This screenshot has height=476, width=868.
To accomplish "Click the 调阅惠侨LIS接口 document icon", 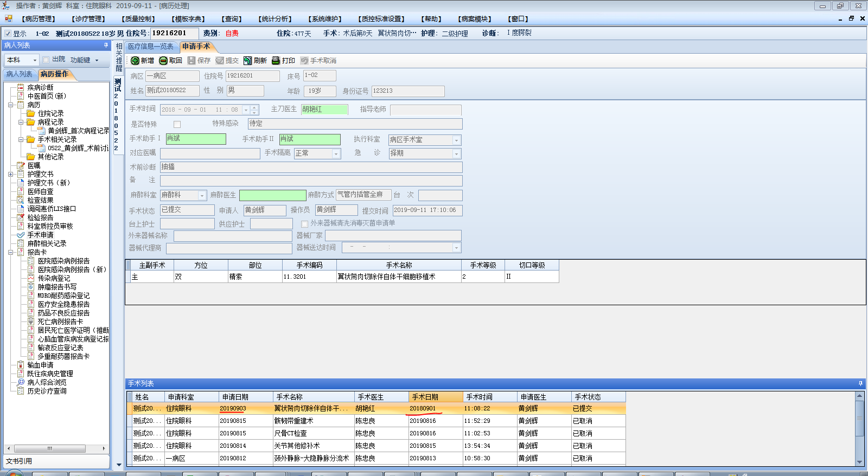I will pos(21,209).
